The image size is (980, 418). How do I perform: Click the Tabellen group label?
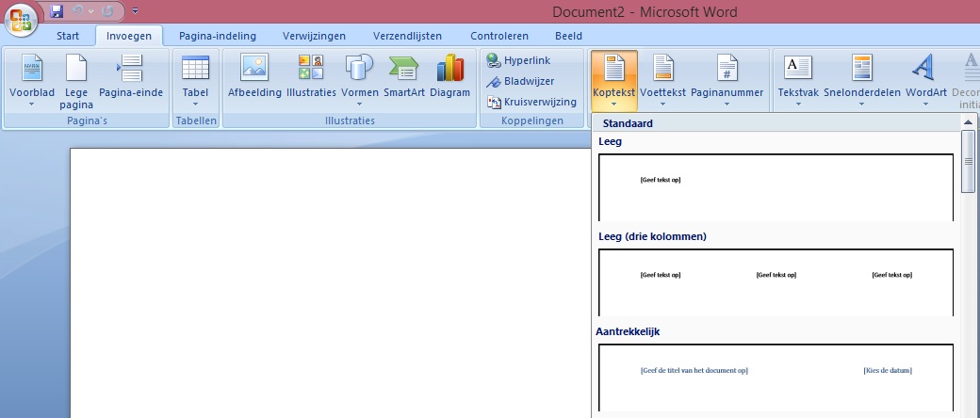tap(196, 121)
